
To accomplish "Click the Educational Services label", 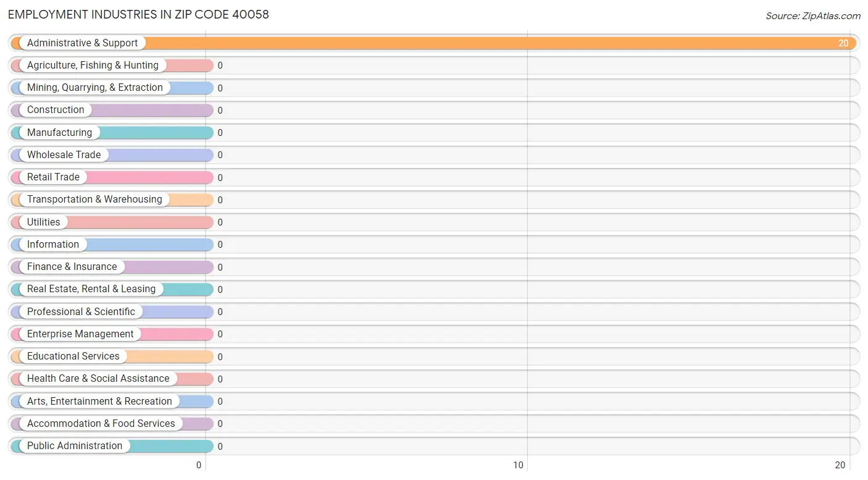I will click(x=73, y=356).
